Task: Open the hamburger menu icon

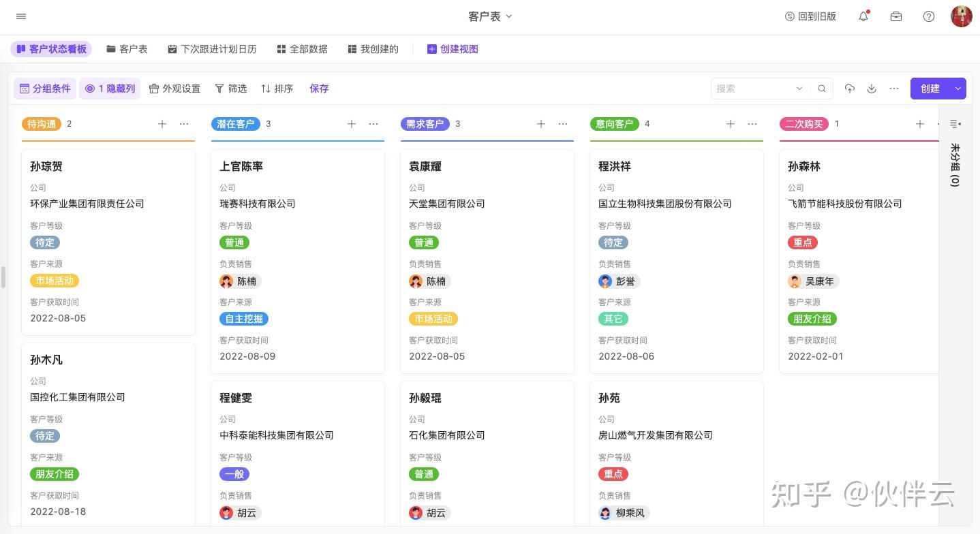Action: tap(21, 16)
